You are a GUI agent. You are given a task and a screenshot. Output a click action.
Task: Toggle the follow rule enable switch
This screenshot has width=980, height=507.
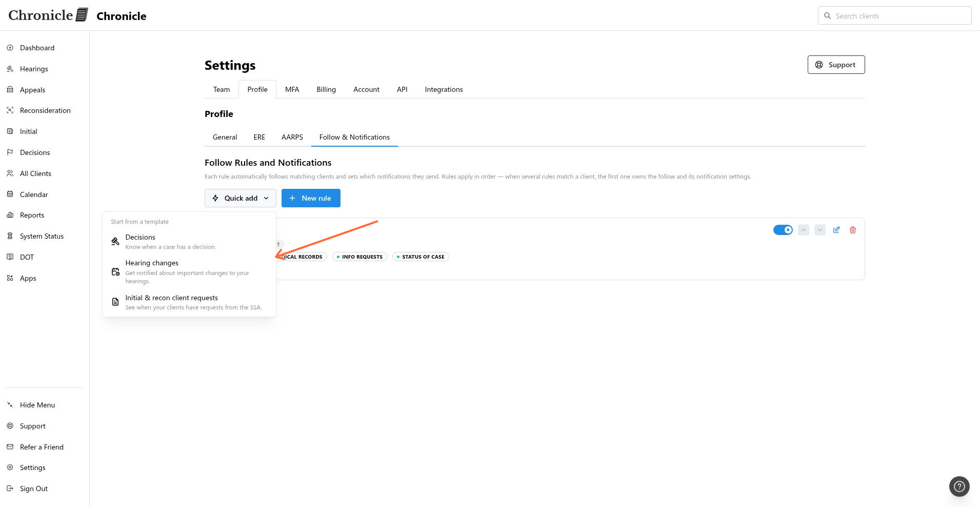pos(783,230)
